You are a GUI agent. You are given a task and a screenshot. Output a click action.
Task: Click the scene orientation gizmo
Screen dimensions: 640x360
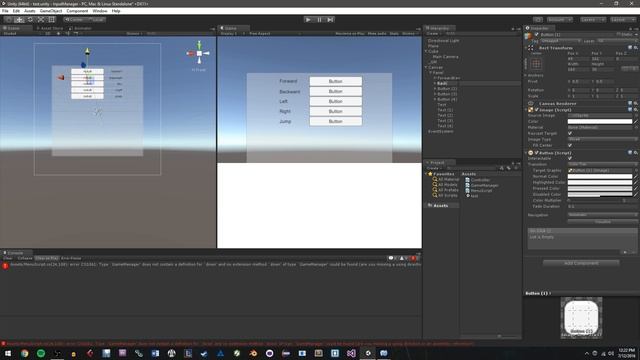(x=199, y=53)
